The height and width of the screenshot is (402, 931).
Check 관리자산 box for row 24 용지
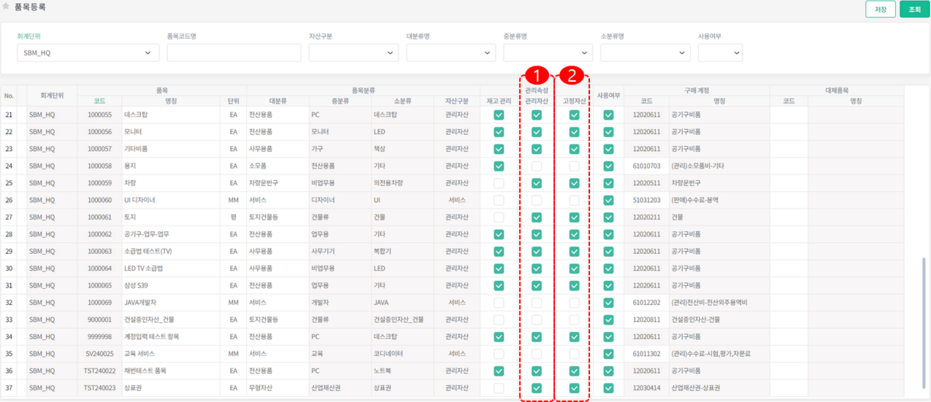coord(537,166)
